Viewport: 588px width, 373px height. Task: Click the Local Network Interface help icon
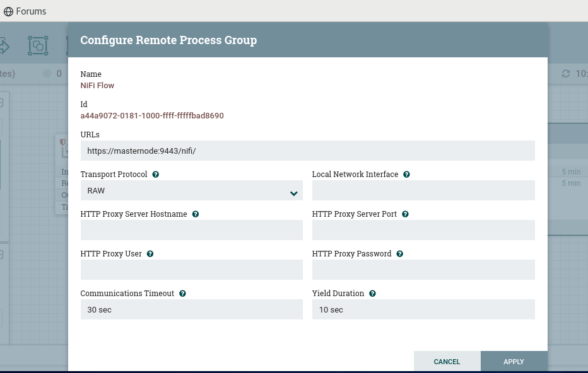click(406, 175)
